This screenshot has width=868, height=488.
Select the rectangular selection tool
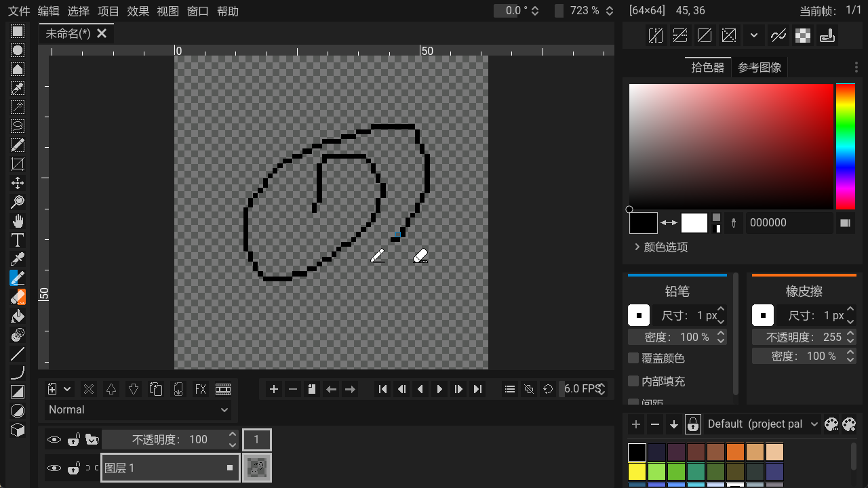(18, 31)
